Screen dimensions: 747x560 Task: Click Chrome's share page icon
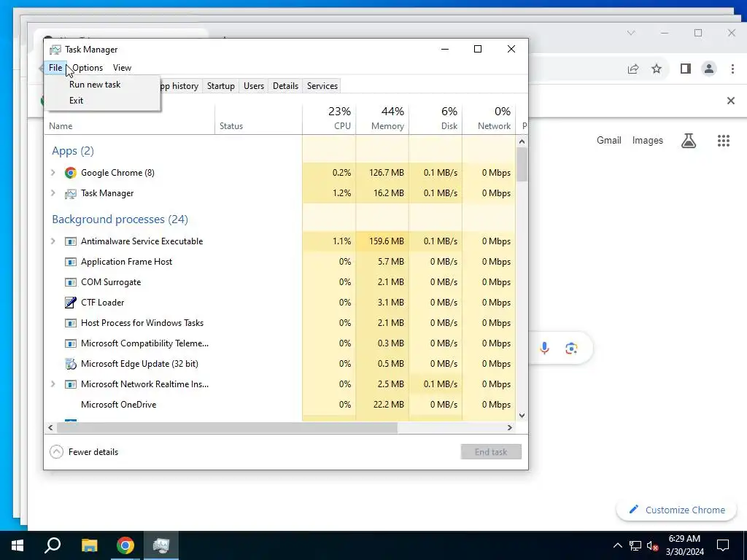[633, 69]
